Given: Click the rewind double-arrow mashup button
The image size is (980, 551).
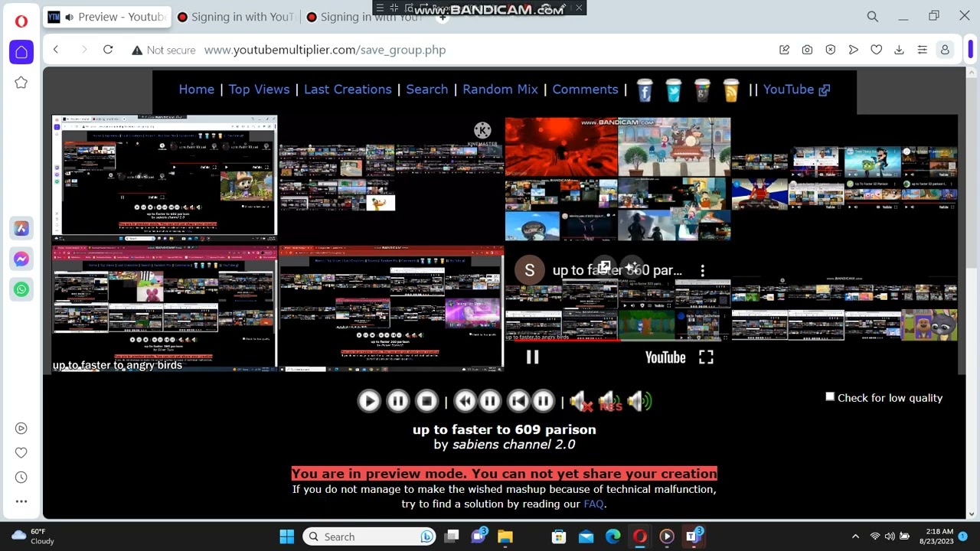Looking at the screenshot, I should pyautogui.click(x=465, y=401).
